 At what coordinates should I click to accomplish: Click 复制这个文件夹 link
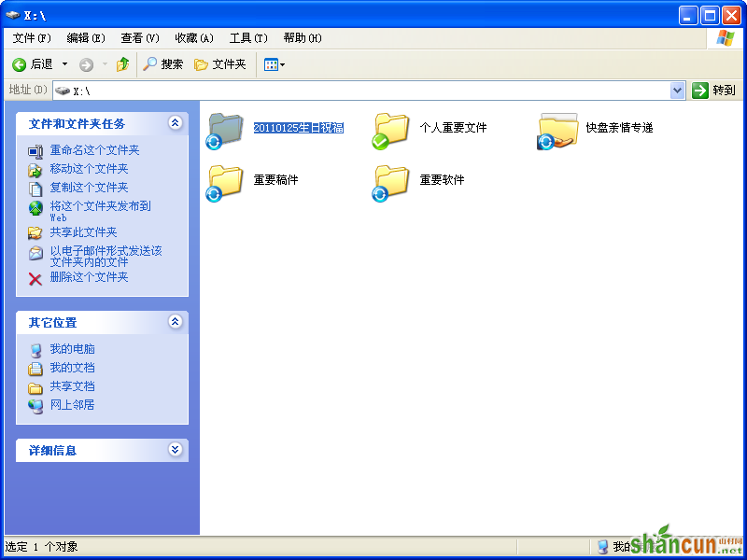(x=89, y=188)
